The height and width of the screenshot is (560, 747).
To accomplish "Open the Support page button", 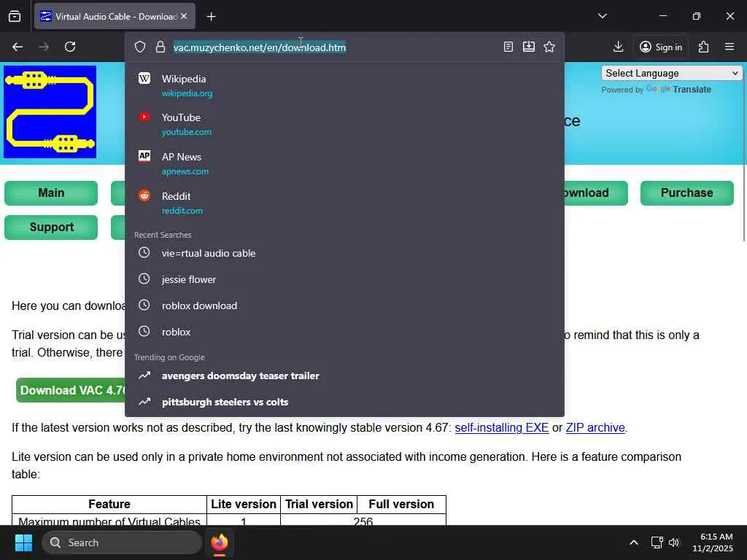I will [51, 227].
